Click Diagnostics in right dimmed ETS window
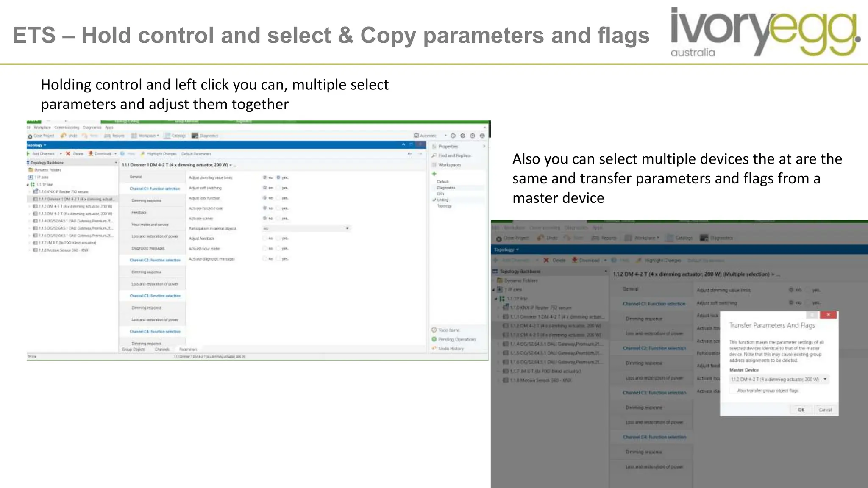 tap(717, 238)
